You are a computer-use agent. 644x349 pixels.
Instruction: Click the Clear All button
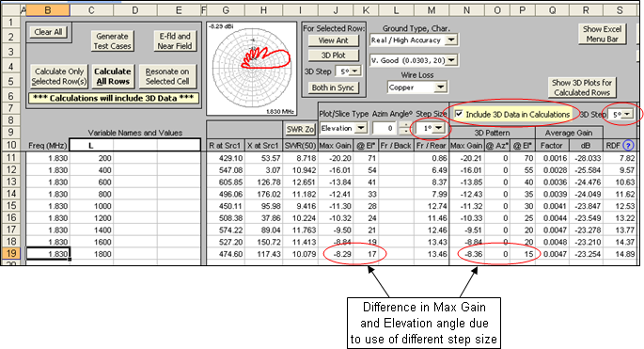pyautogui.click(x=49, y=32)
